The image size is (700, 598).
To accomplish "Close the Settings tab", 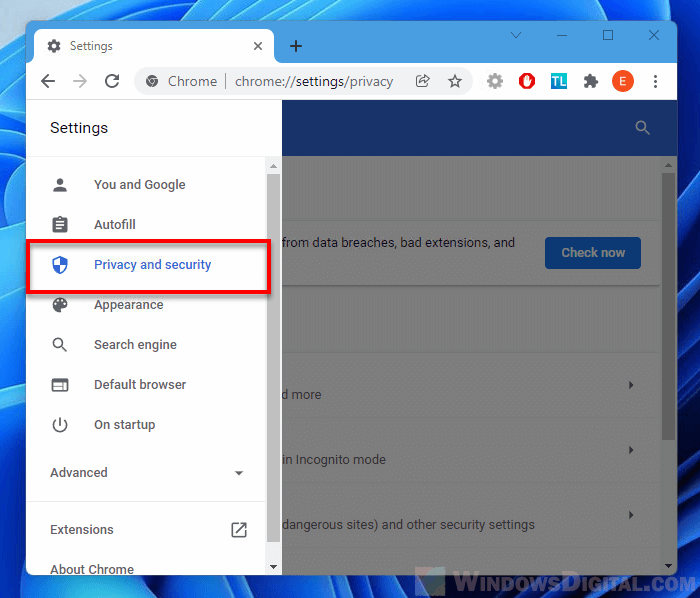I will pos(258,46).
